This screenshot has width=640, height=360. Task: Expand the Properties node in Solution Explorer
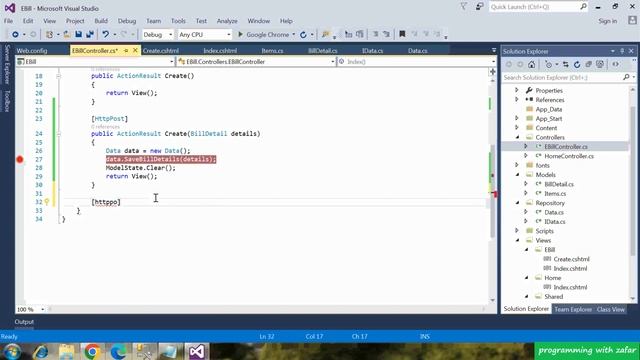[x=516, y=90]
